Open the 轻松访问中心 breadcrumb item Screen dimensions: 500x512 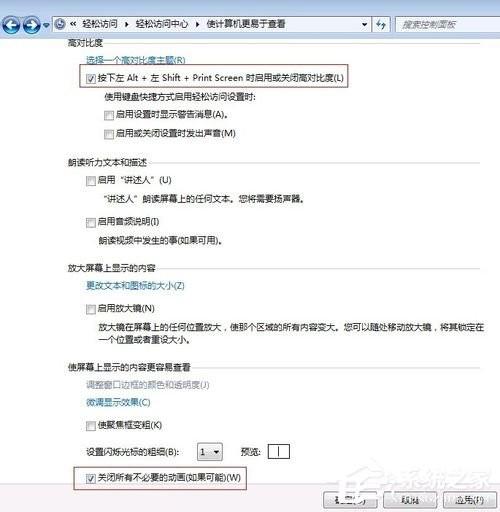pos(161,24)
